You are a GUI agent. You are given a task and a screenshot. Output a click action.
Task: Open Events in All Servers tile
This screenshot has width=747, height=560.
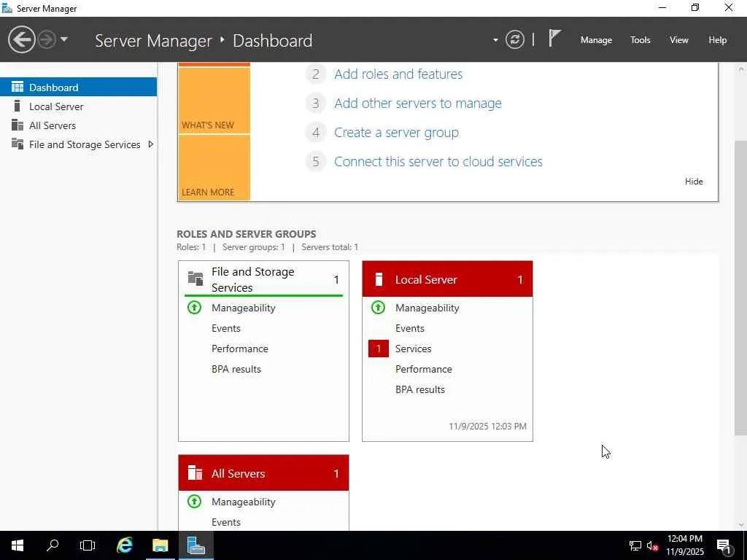coord(226,522)
